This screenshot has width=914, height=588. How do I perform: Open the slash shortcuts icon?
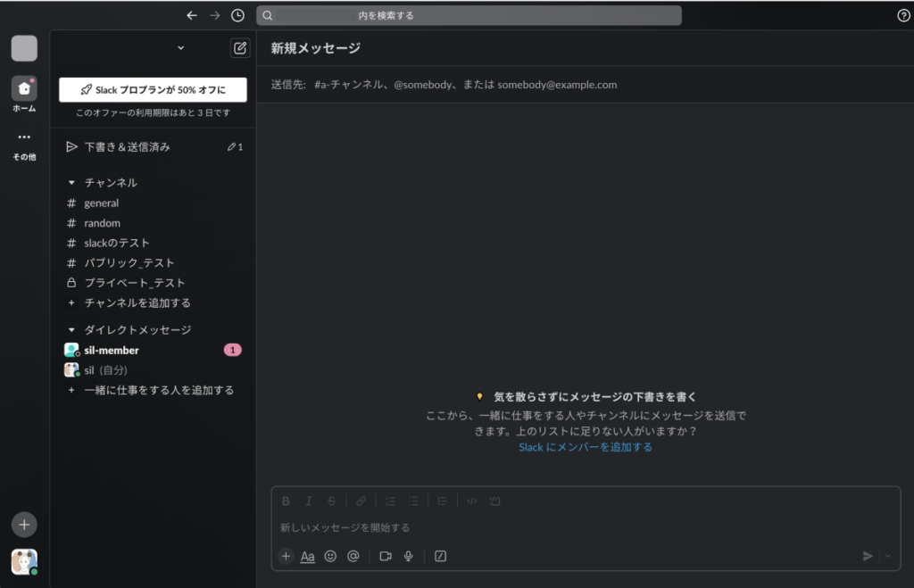click(440, 556)
